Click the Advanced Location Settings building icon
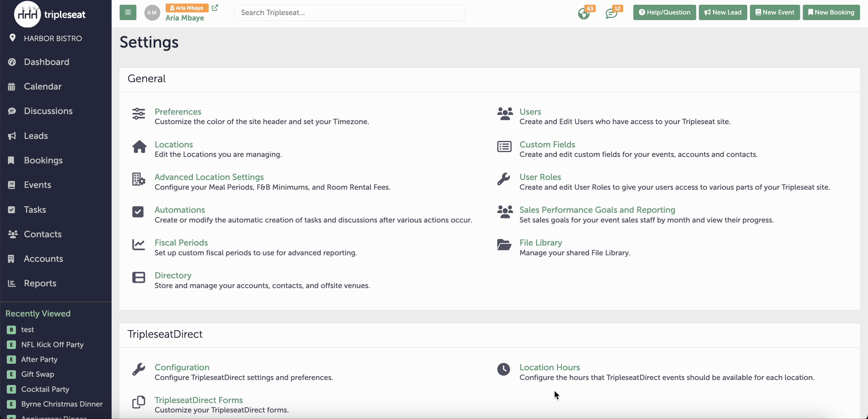The width and height of the screenshot is (868, 419). [138, 179]
